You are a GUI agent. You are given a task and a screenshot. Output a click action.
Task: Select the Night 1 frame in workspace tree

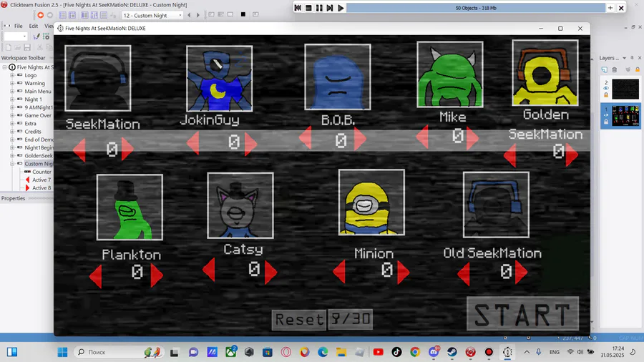(33, 99)
